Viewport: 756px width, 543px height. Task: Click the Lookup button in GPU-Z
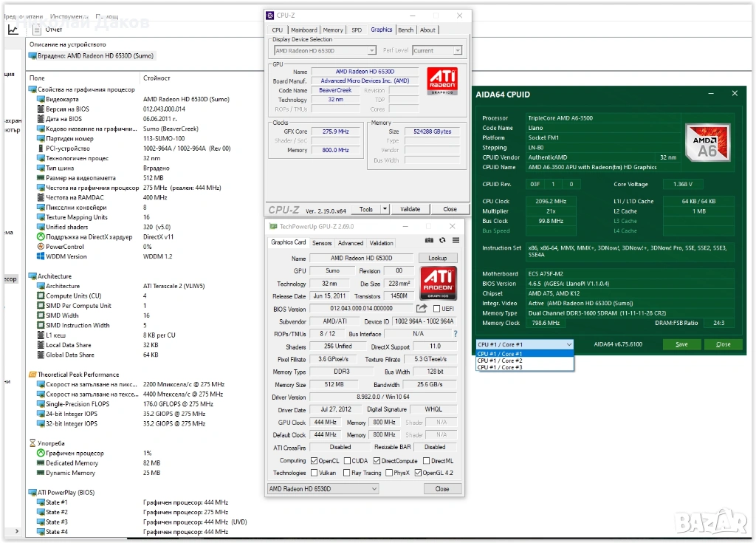point(437,259)
